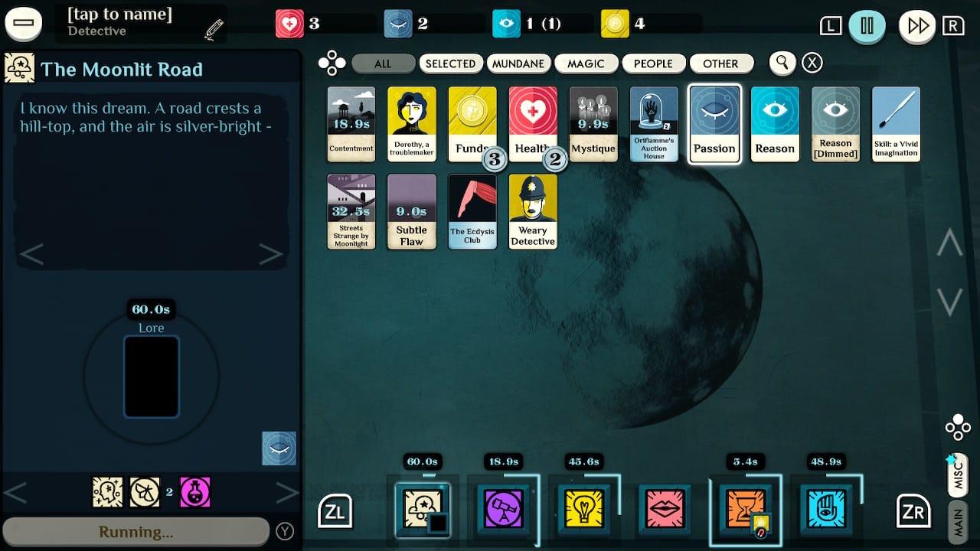Pick up the Funds card
Screen dimensions: 980x551
[x=472, y=123]
